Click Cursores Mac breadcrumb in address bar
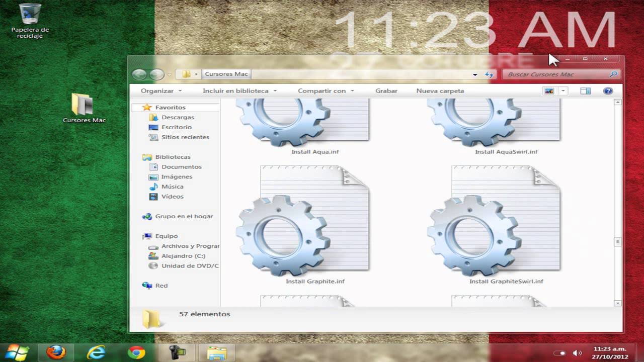This screenshot has height=362, width=644. [226, 74]
